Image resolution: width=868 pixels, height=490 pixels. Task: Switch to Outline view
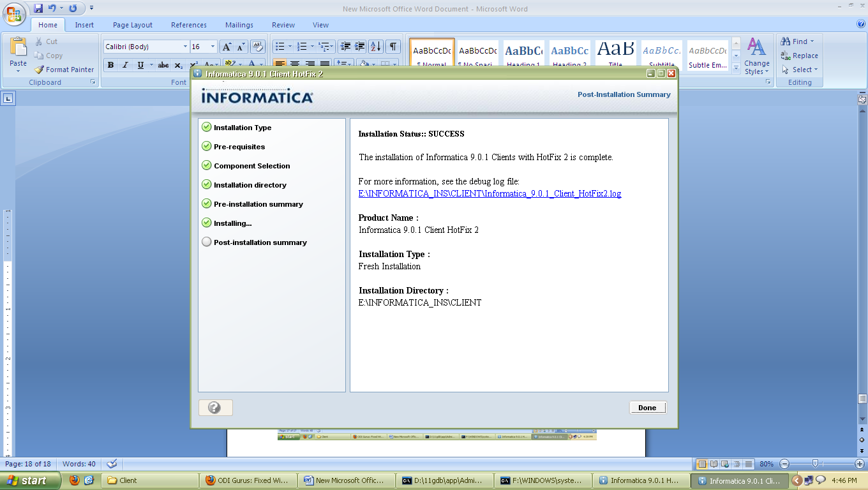pos(737,464)
